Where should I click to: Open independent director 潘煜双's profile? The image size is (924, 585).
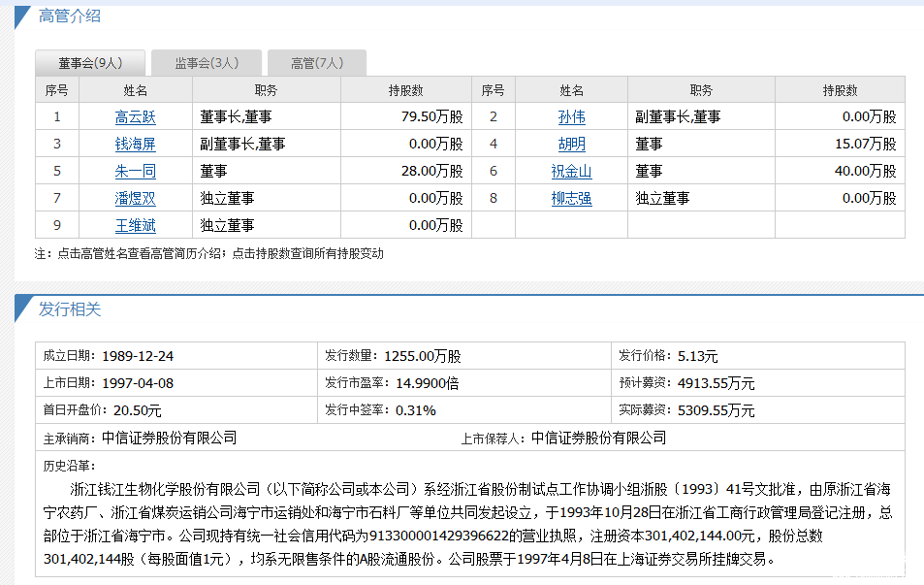(136, 198)
